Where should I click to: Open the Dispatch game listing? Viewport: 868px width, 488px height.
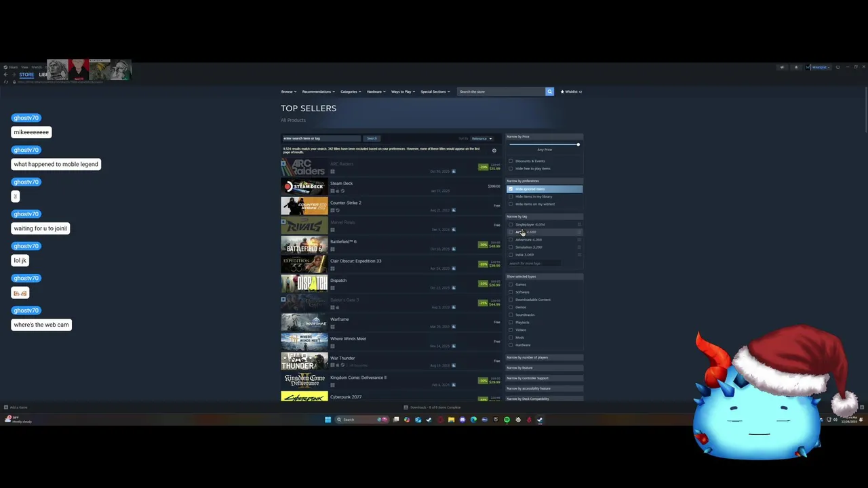392,283
